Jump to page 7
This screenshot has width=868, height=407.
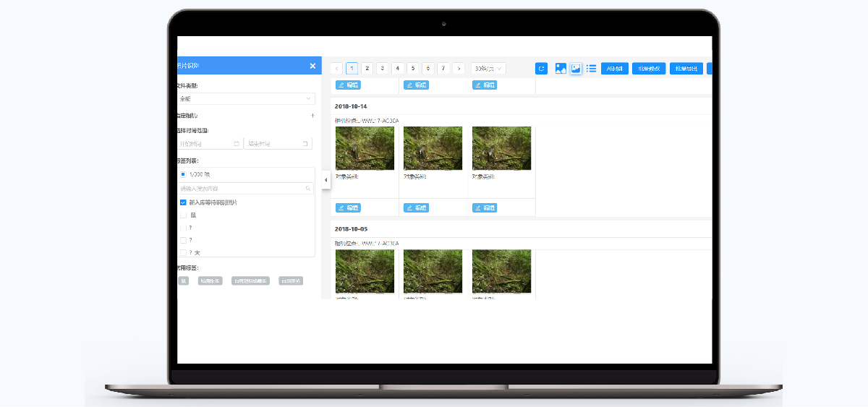point(443,69)
